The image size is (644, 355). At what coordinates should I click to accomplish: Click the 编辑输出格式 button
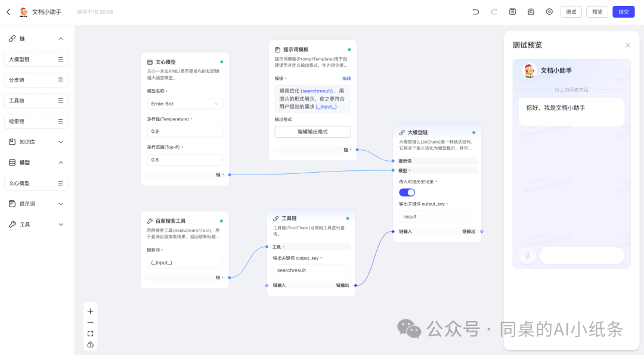point(312,131)
